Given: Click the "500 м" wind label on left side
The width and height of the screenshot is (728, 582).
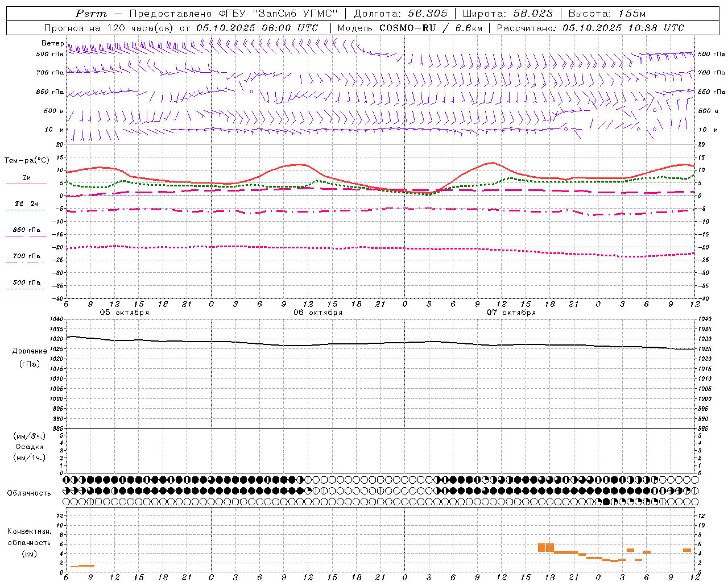Looking at the screenshot, I should tap(54, 111).
